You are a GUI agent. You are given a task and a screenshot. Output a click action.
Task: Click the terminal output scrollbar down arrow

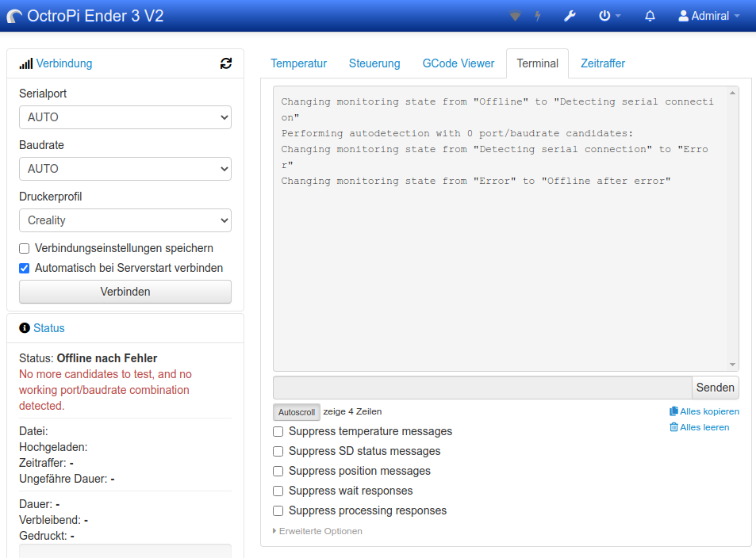[732, 365]
